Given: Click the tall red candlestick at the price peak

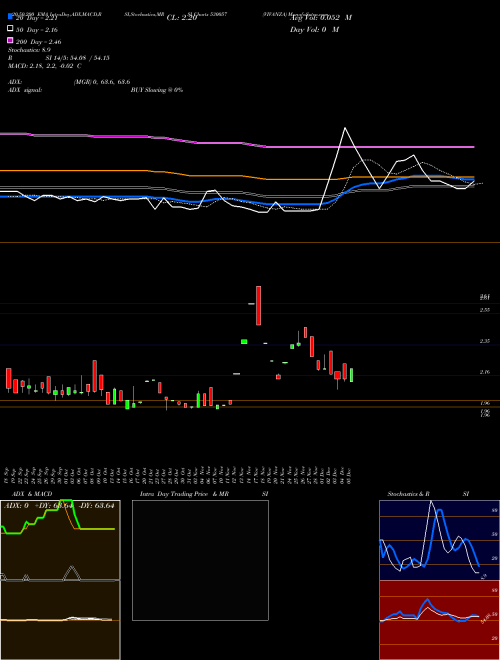Looking at the screenshot, I should pos(258,306).
